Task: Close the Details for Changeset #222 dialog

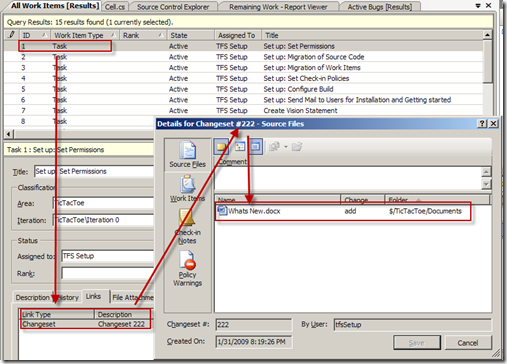Action: click(494, 124)
